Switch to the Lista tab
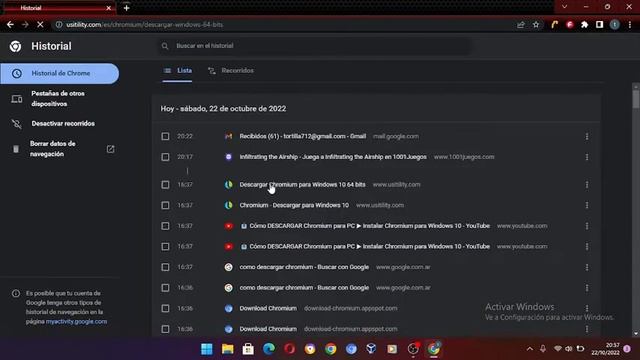640x360 pixels. click(177, 71)
